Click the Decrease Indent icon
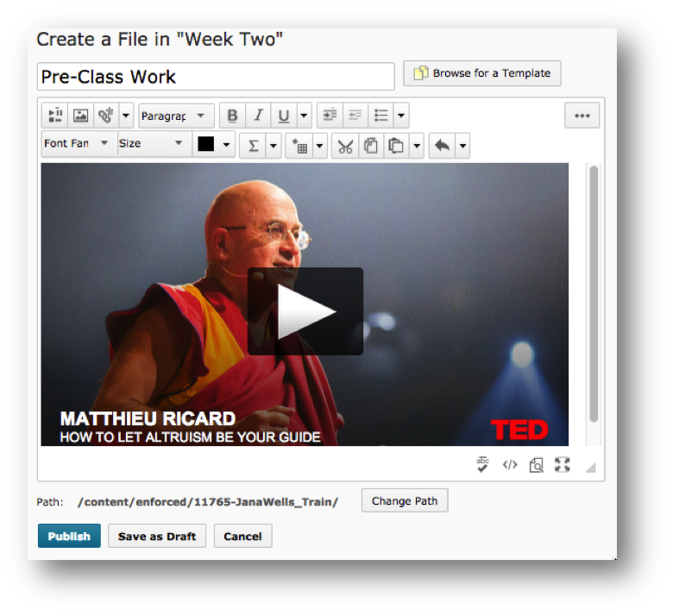The height and width of the screenshot is (616, 673). (355, 116)
